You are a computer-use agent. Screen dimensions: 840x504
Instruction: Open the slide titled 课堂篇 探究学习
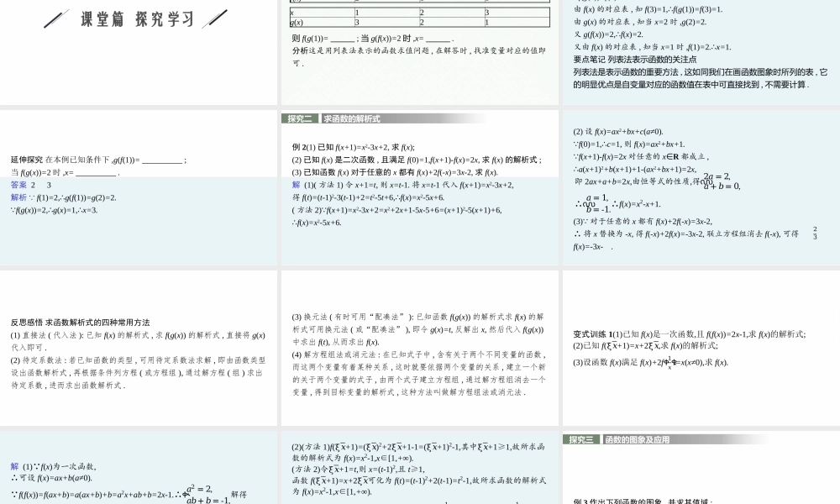139,52
